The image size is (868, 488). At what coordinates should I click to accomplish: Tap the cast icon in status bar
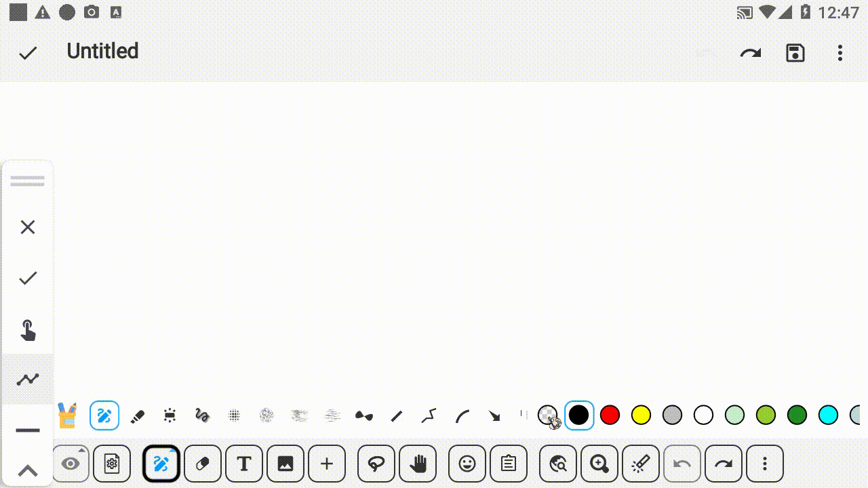pyautogui.click(x=745, y=12)
